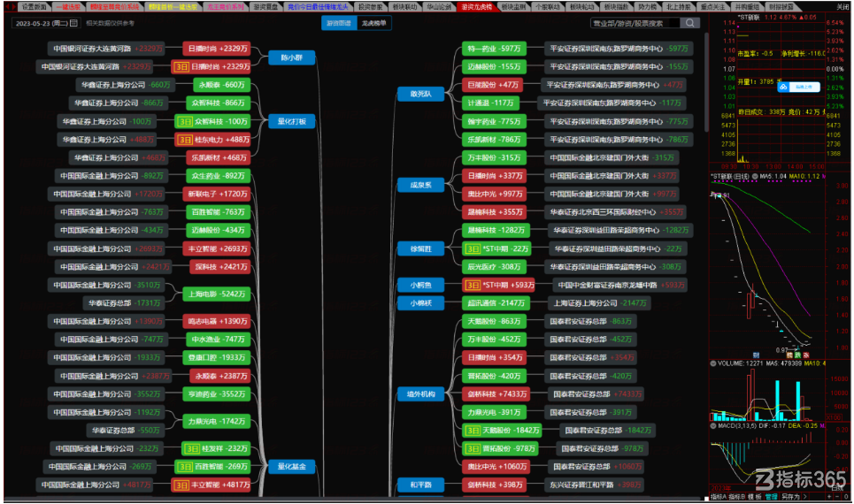854x504 pixels.
Task: Select the upper 量化打板 node
Action: point(291,121)
